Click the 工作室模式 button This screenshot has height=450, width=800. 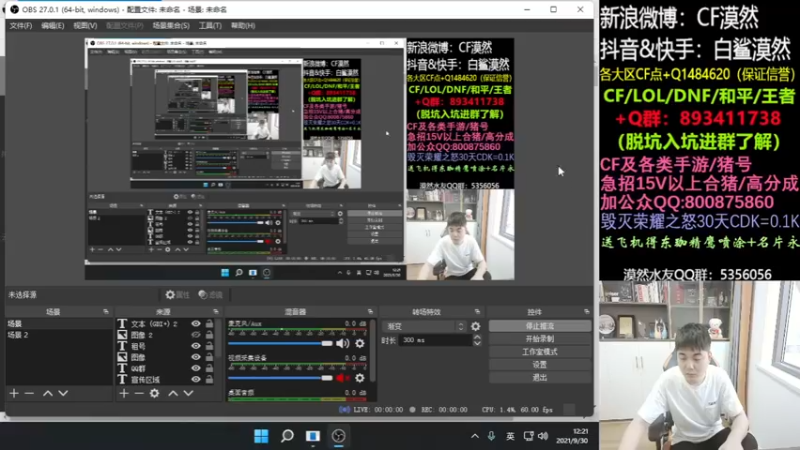(x=540, y=352)
